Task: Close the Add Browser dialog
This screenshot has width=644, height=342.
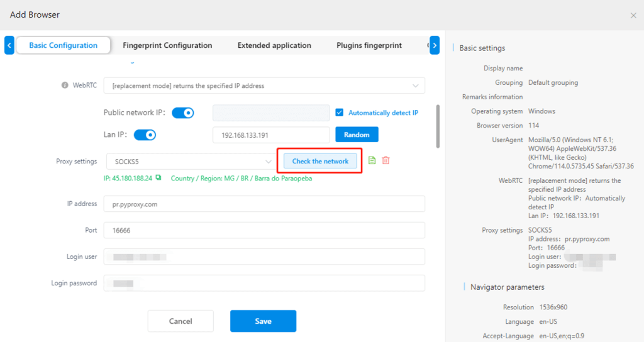Action: click(633, 16)
